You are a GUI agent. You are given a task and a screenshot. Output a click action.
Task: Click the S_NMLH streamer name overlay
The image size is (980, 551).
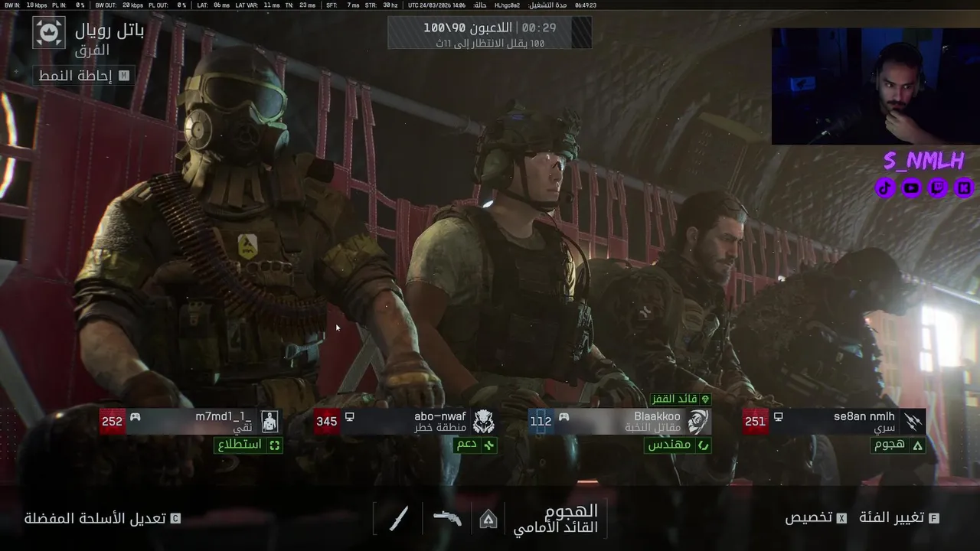[923, 161]
